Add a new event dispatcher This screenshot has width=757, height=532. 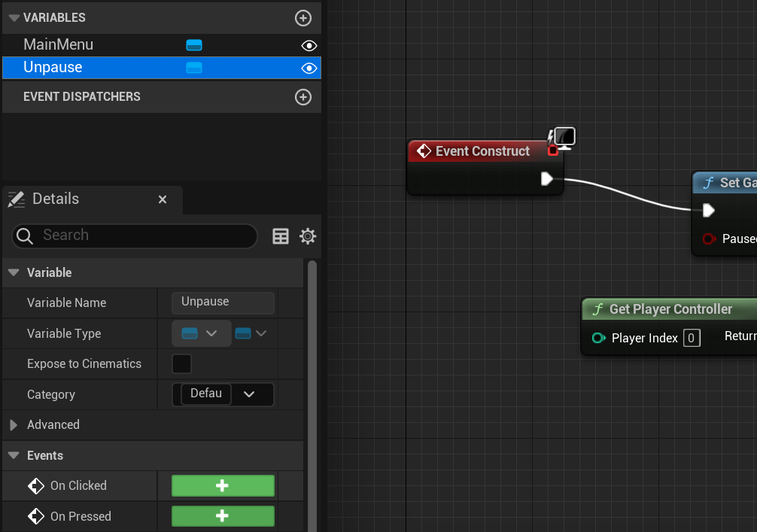pyautogui.click(x=303, y=97)
